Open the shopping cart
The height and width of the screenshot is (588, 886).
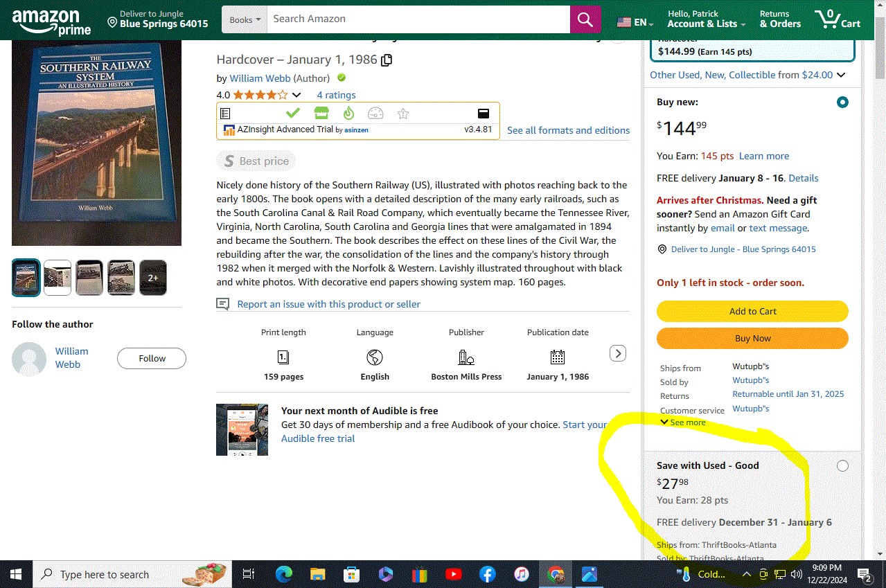(x=838, y=19)
